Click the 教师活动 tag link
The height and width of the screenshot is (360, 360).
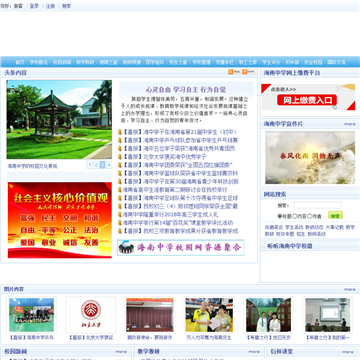pos(317,234)
